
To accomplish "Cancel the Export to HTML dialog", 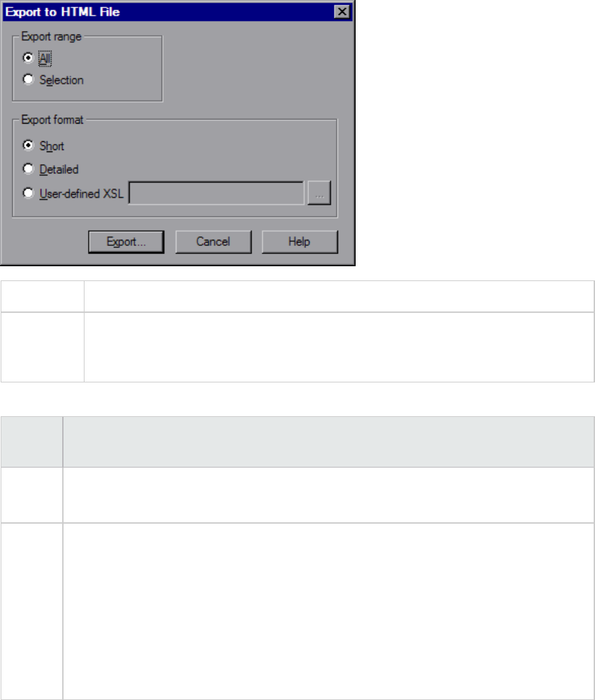I will (213, 242).
